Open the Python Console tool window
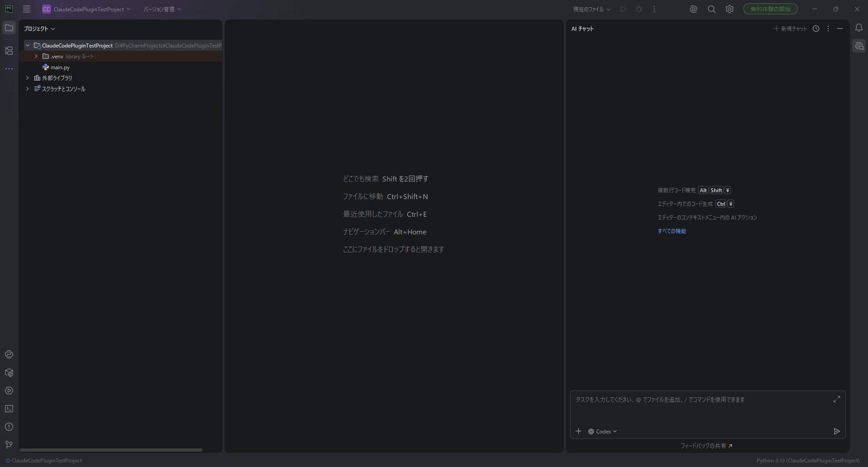The height and width of the screenshot is (467, 868). 9,354
